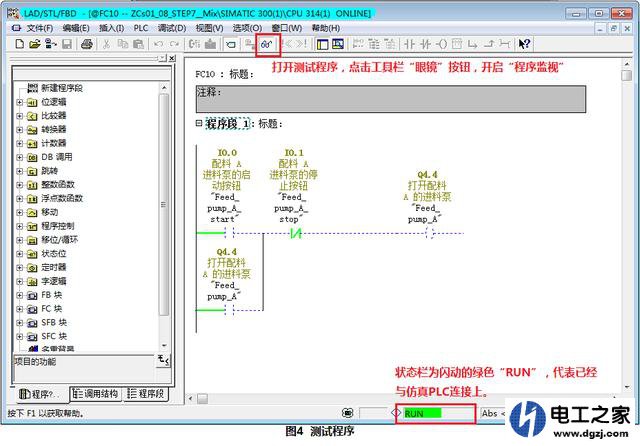Select the 状态位 tree item
The width and height of the screenshot is (640, 446).
53,254
